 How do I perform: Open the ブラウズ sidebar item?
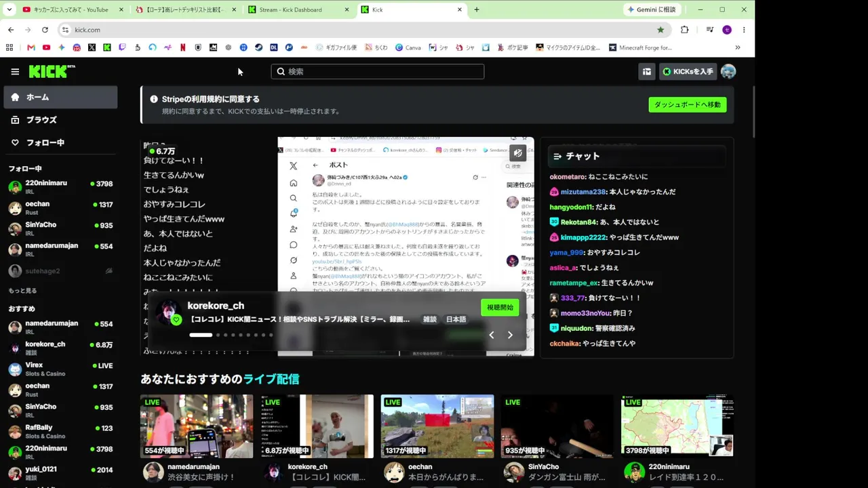click(60, 120)
